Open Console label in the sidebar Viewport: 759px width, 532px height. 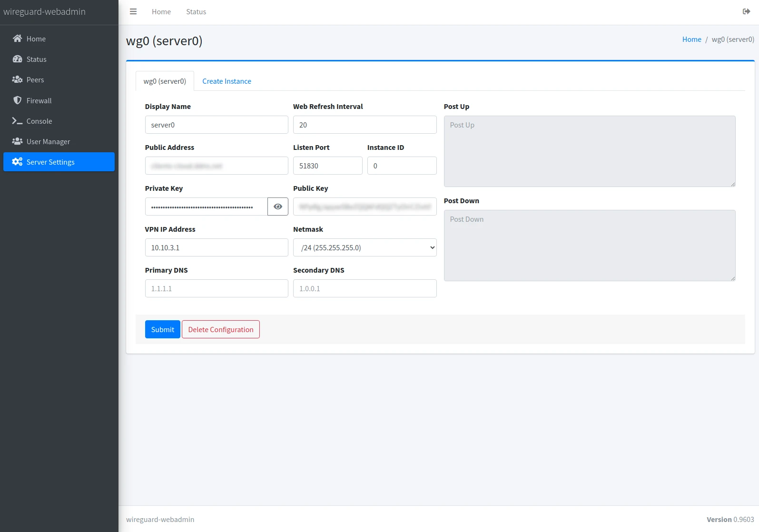[39, 121]
